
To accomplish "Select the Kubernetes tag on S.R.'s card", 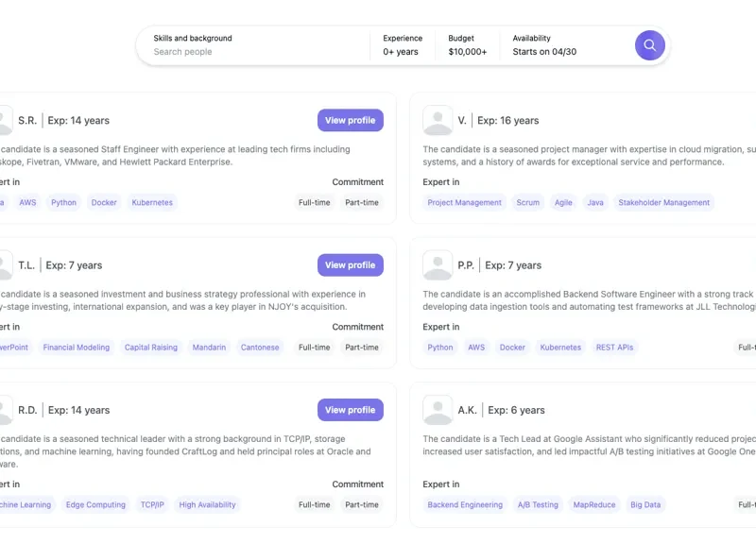I will (152, 203).
